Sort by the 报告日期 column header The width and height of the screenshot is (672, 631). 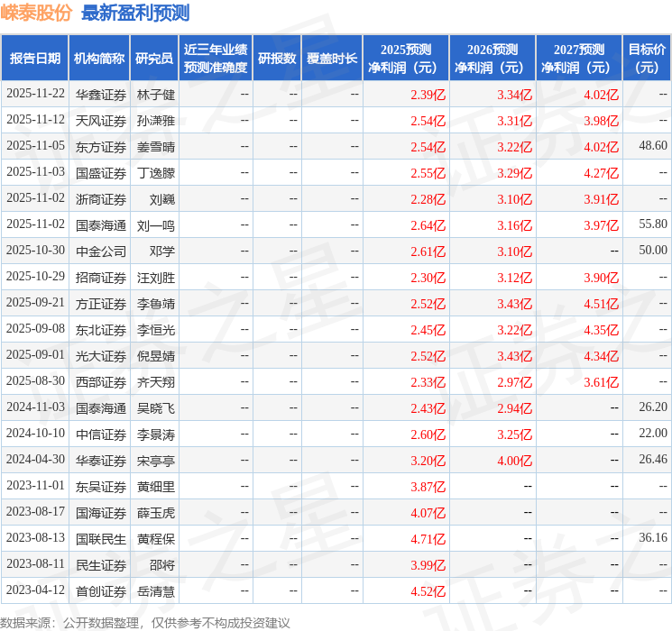(35, 59)
